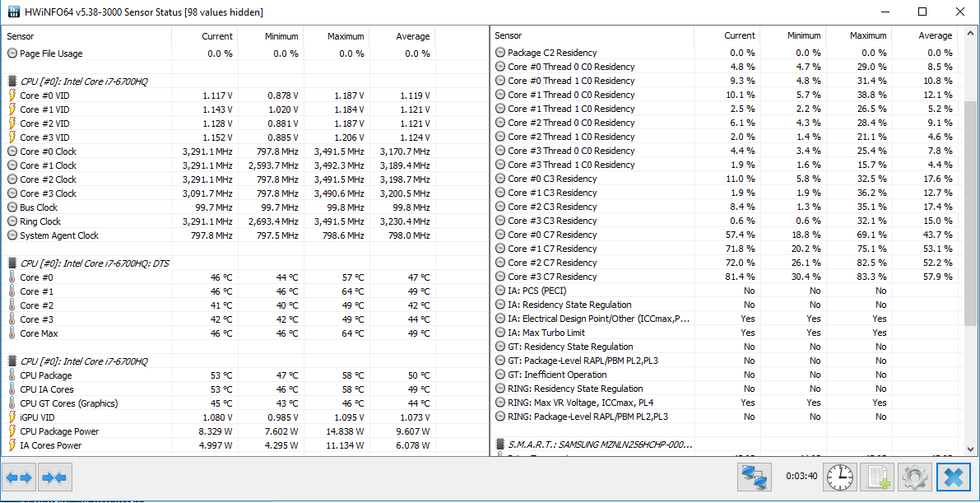
Task: Click the icon beside Ring Clock
Action: coord(12,221)
